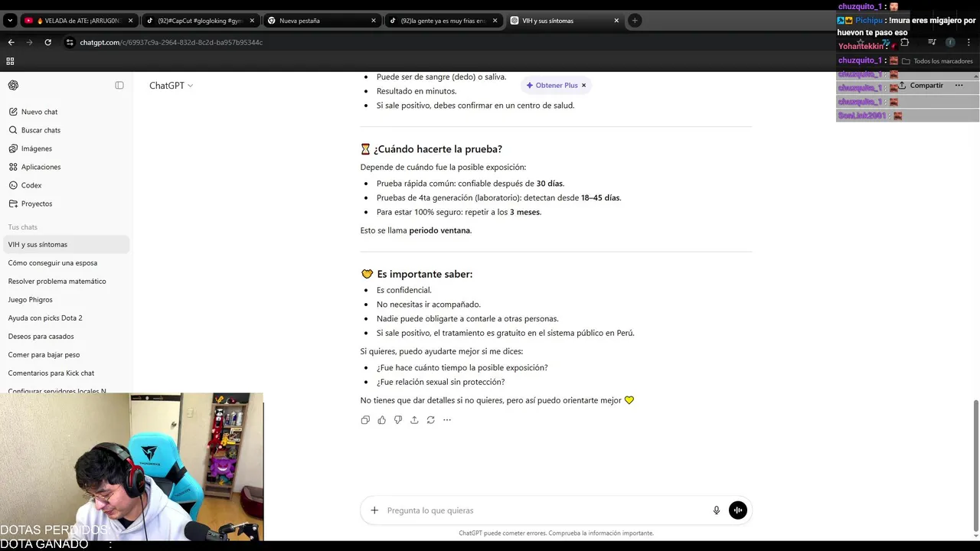This screenshot has width=980, height=551.
Task: Click the ¿Cuándo hacerte la prueba? heading
Action: pos(431,149)
